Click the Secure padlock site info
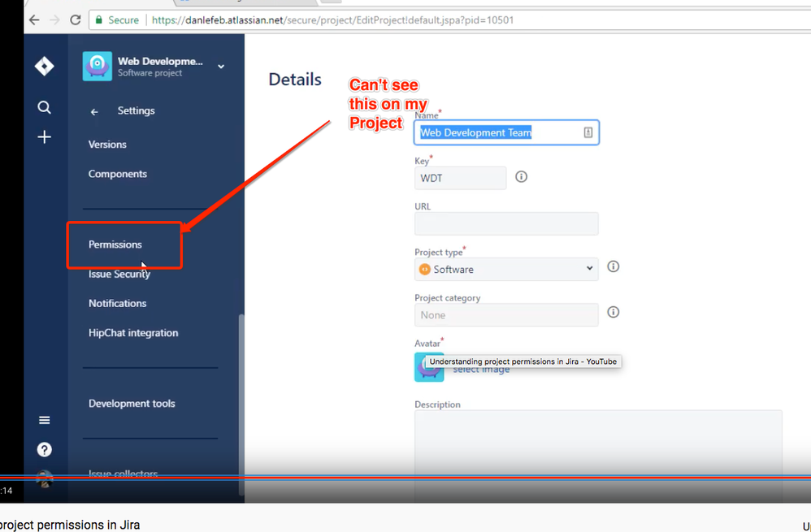This screenshot has height=532, width=811. (117, 20)
